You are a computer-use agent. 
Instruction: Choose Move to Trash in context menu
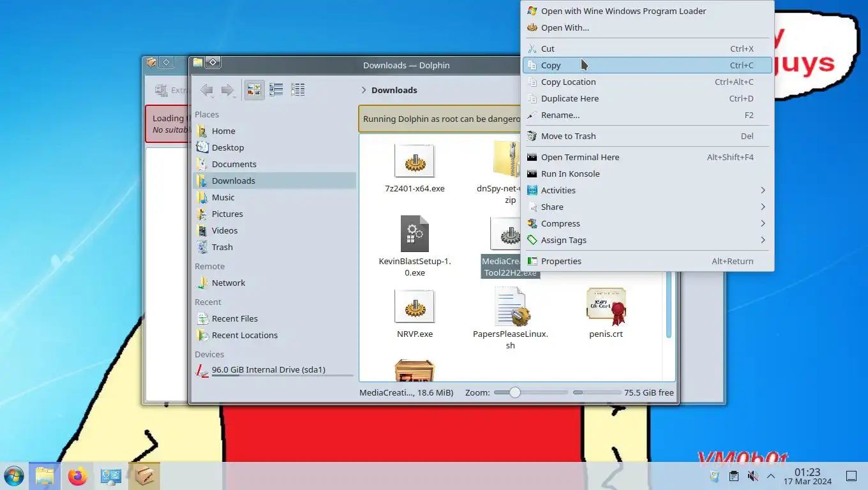(647, 136)
